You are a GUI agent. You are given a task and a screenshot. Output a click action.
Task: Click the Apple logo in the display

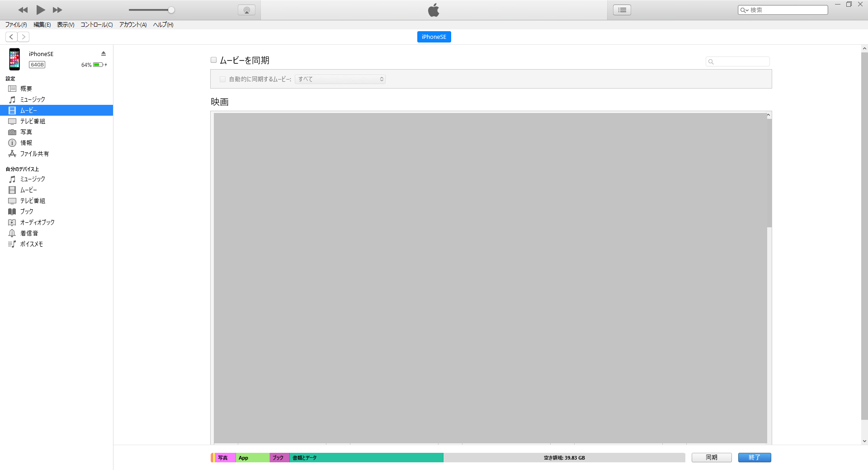[x=434, y=10]
